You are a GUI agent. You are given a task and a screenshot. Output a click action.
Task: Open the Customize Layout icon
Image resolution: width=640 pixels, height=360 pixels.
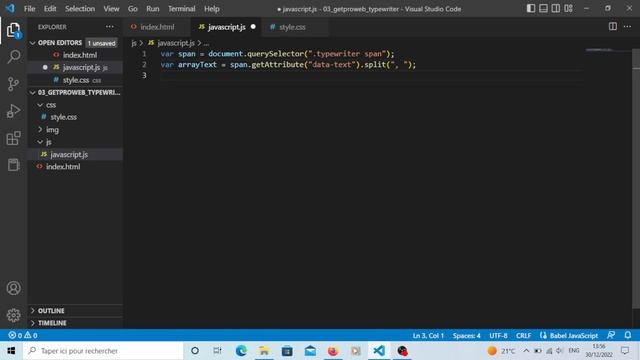569,9
